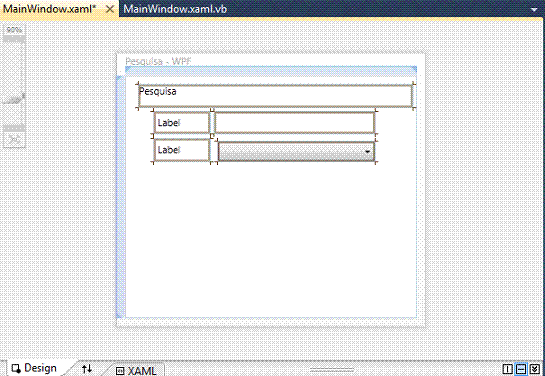Image resolution: width=545 pixels, height=376 pixels.
Task: Select the second Label control
Action: tap(182, 150)
